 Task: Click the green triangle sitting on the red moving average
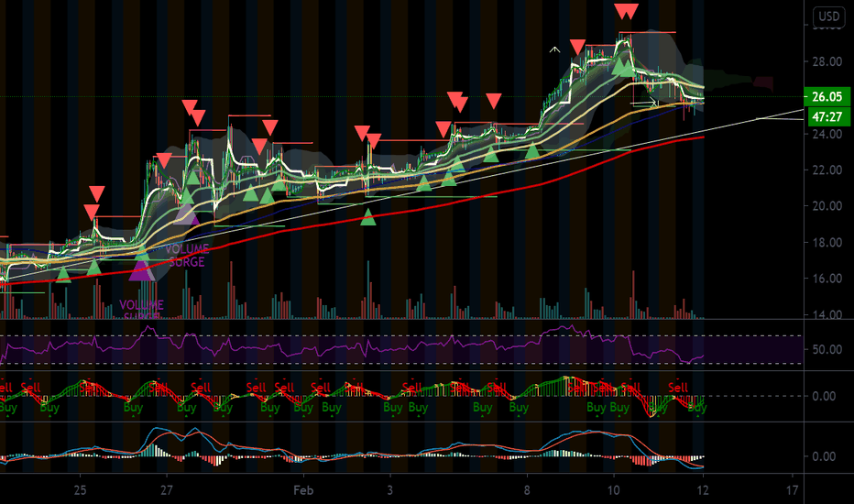tap(368, 217)
